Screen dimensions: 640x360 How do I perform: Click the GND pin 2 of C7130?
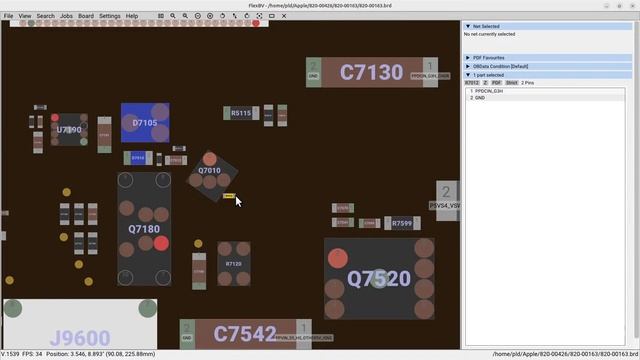coord(313,72)
